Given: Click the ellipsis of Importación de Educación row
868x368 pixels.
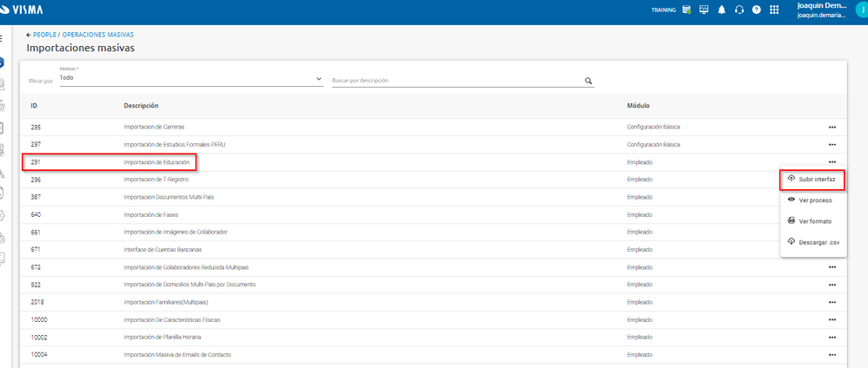Looking at the screenshot, I should point(832,162).
